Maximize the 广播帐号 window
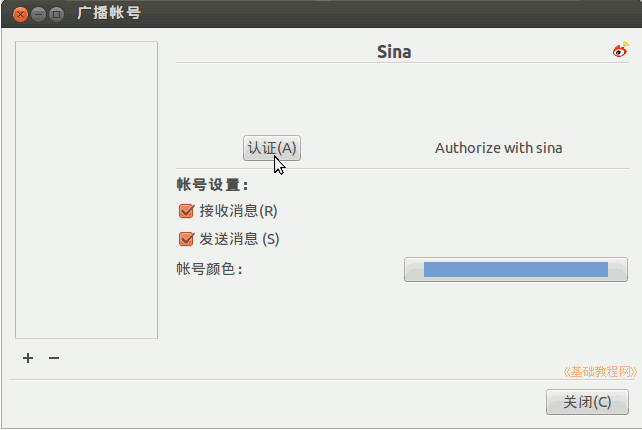The width and height of the screenshot is (642, 430). 55,14
